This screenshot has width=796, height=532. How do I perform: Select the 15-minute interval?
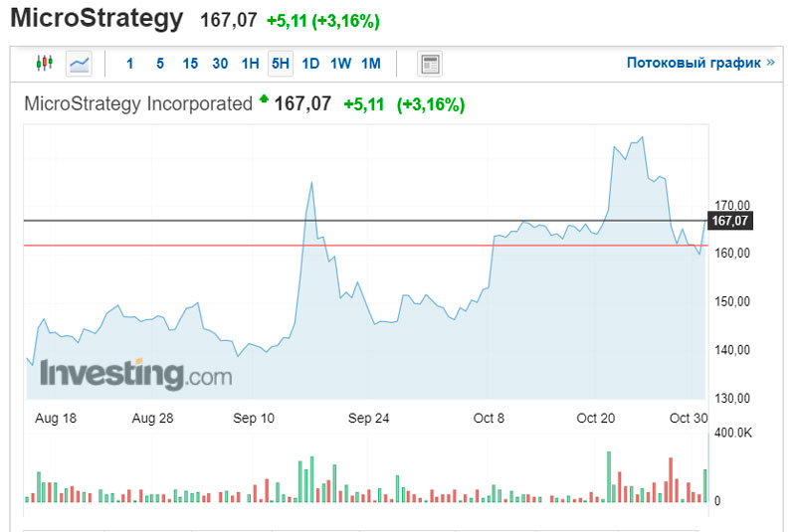[x=190, y=64]
